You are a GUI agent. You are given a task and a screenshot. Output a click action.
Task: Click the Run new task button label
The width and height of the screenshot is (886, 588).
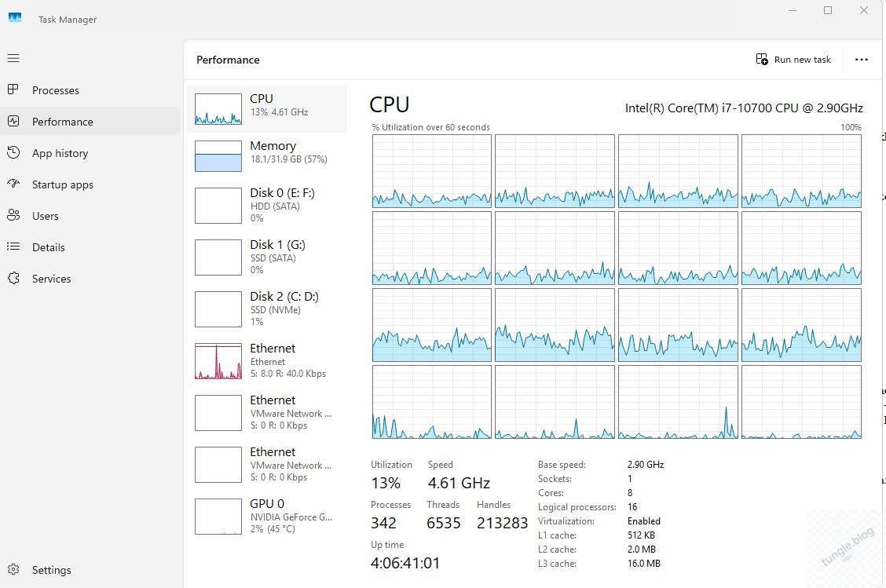click(x=803, y=60)
